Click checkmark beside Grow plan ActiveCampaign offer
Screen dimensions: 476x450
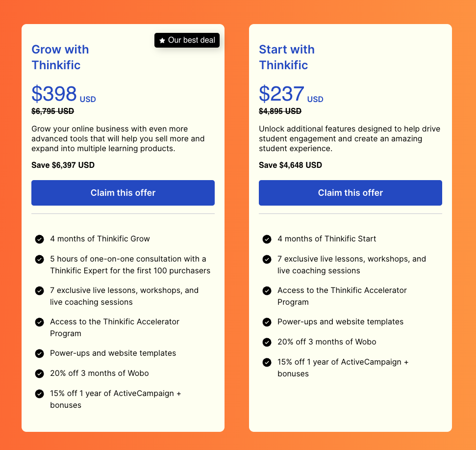tap(40, 394)
